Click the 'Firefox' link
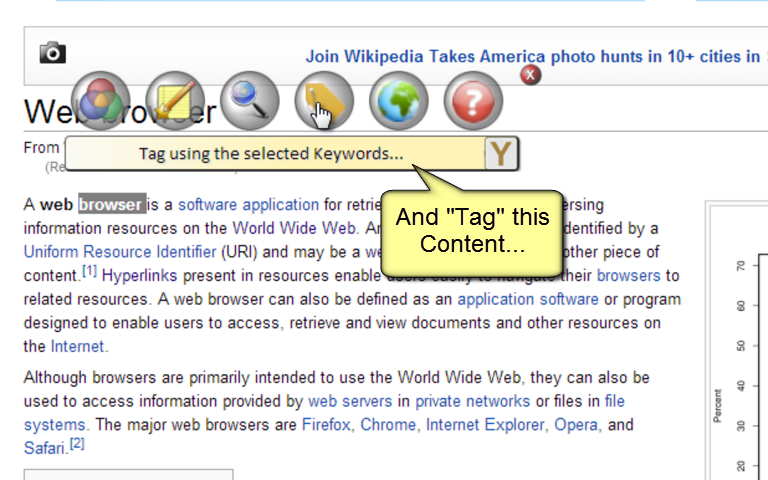The height and width of the screenshot is (480, 768). coord(326,424)
